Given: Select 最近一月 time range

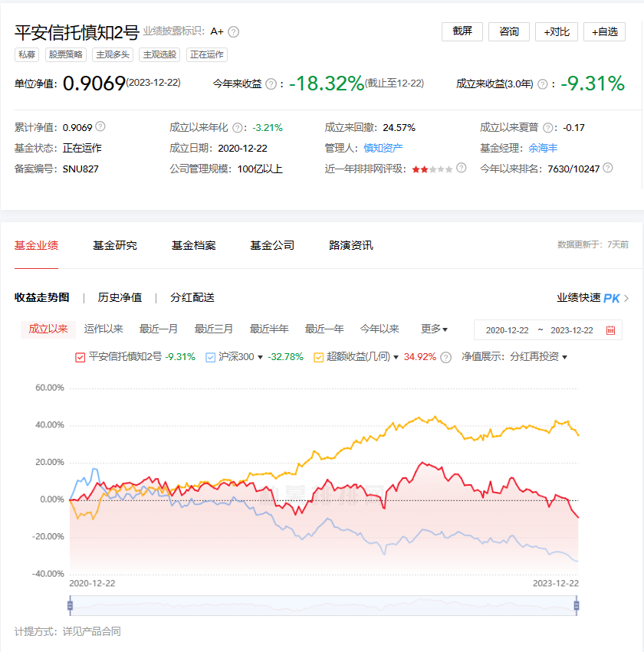Looking at the screenshot, I should [159, 329].
